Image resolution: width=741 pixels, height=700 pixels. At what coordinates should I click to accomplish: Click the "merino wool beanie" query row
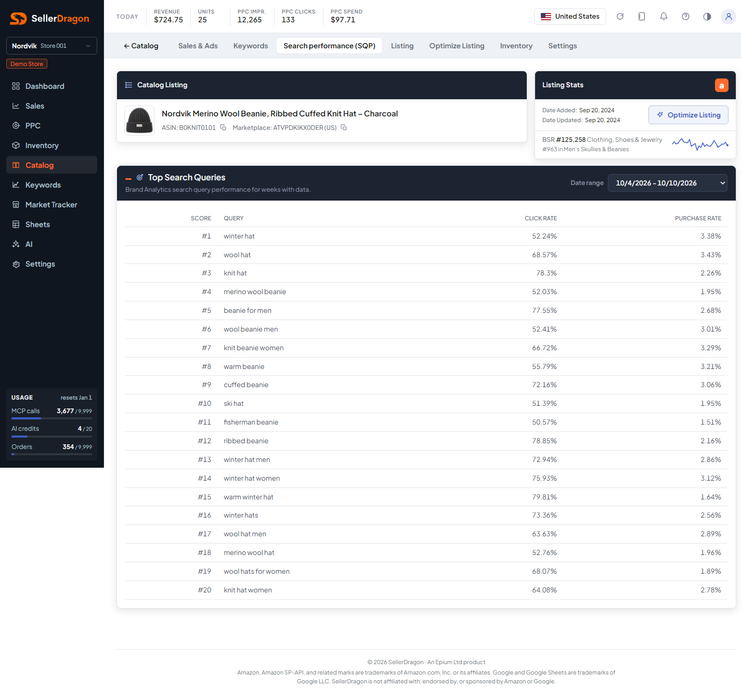[426, 292]
